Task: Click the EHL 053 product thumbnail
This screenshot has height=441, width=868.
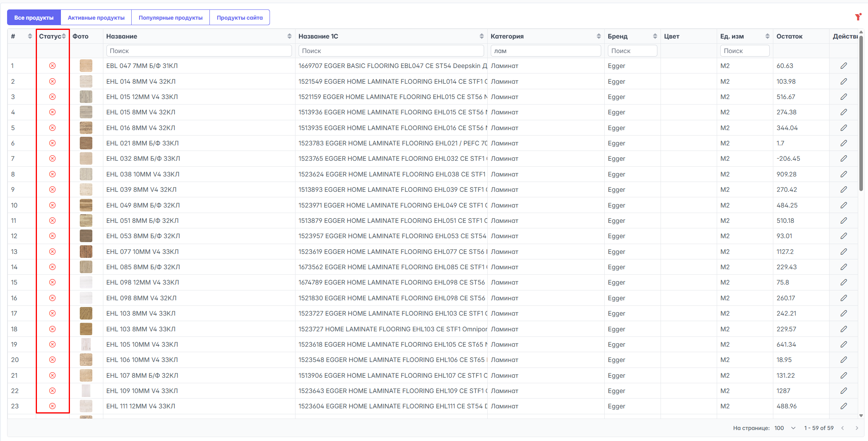Action: (86, 236)
